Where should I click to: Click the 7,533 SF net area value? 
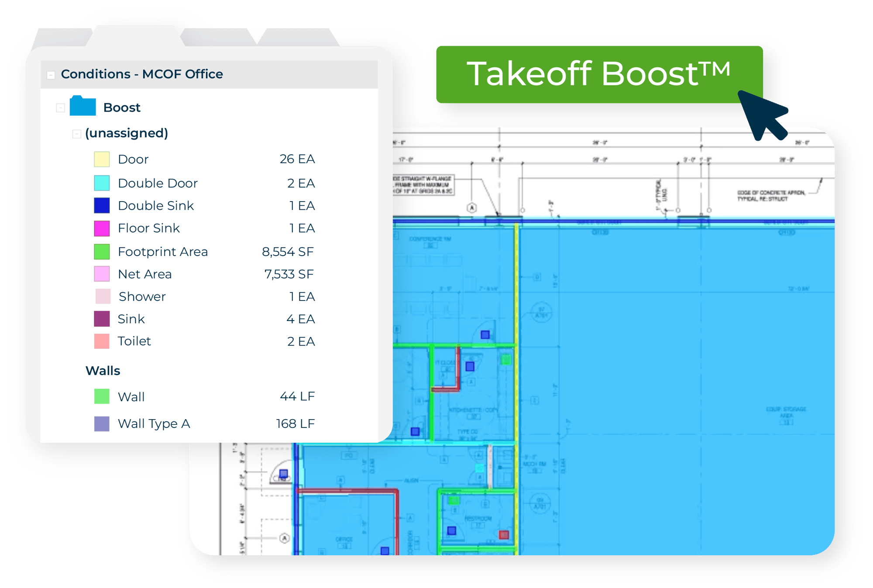[x=289, y=274]
